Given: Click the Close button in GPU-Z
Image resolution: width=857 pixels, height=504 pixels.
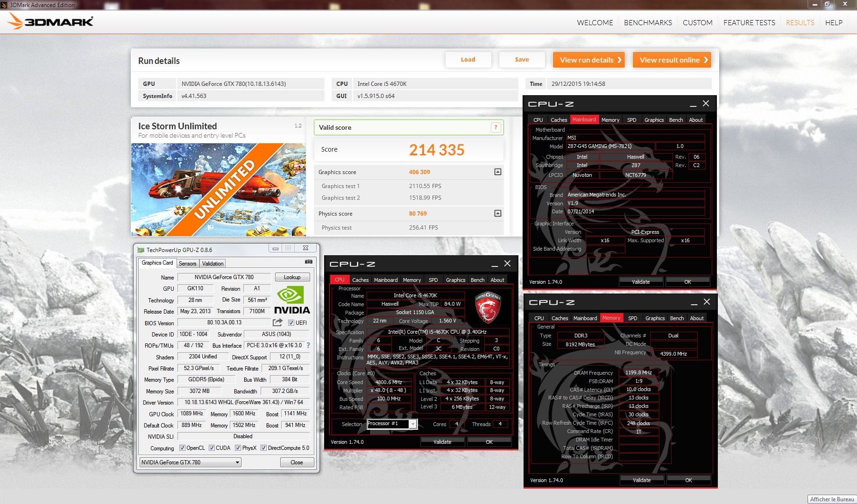Looking at the screenshot, I should click(297, 462).
